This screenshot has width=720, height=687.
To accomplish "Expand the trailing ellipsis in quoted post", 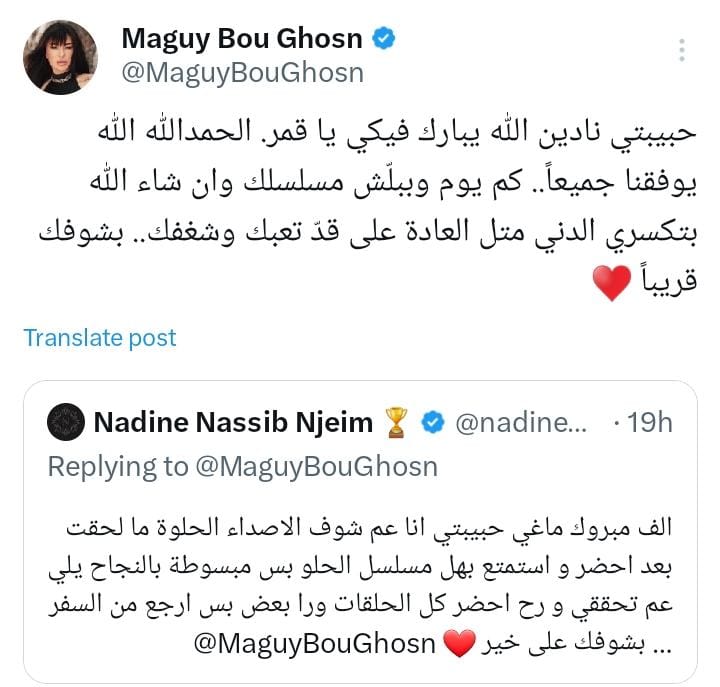I will (x=664, y=648).
